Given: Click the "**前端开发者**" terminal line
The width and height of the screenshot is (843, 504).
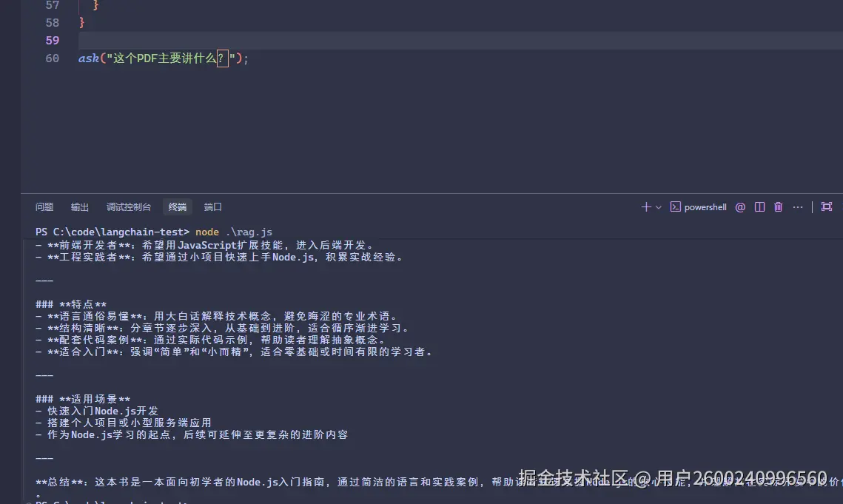Looking at the screenshot, I should (x=204, y=245).
